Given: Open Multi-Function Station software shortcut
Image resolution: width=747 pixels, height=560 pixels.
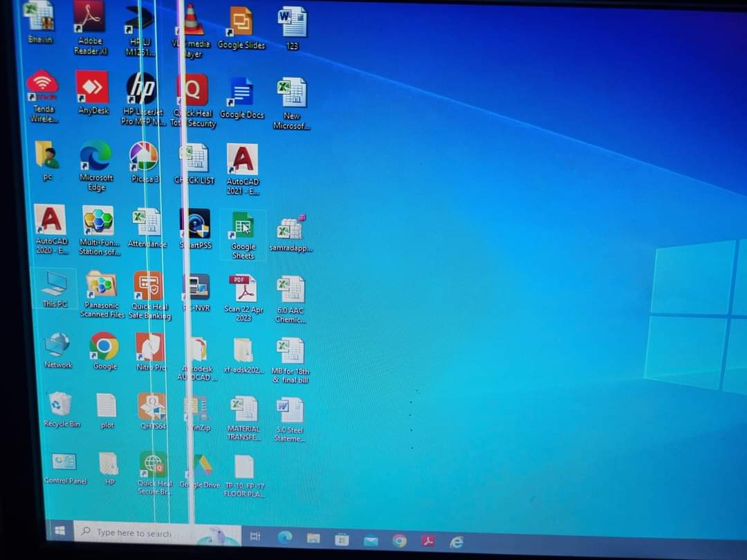Looking at the screenshot, I should (99, 230).
